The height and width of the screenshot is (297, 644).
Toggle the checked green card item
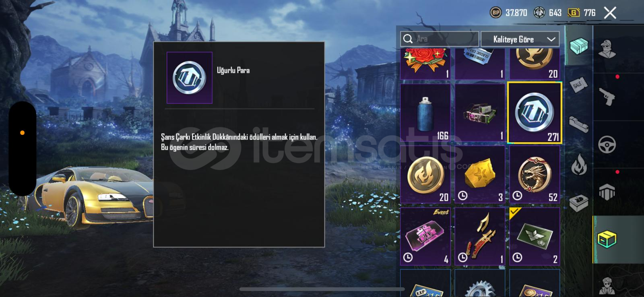(x=535, y=237)
